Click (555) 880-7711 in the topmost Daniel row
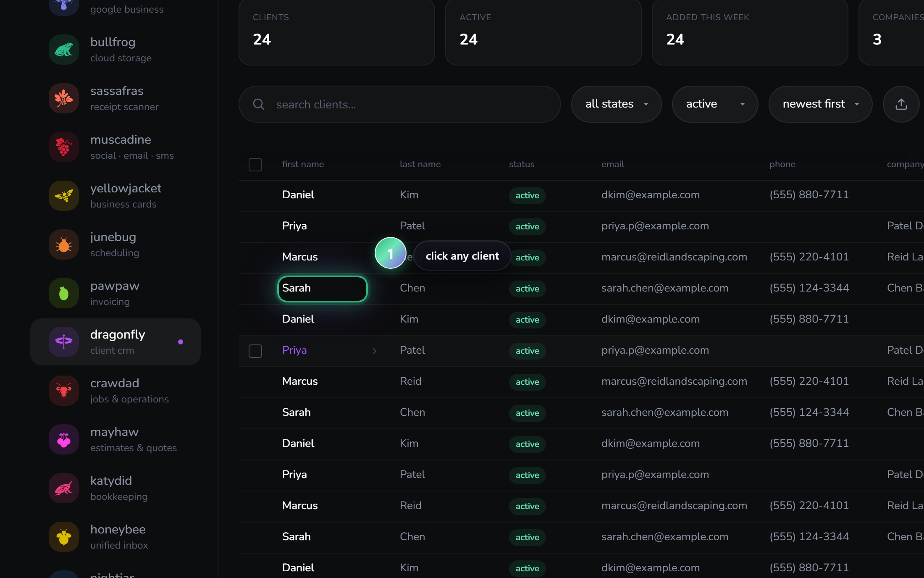 tap(809, 195)
